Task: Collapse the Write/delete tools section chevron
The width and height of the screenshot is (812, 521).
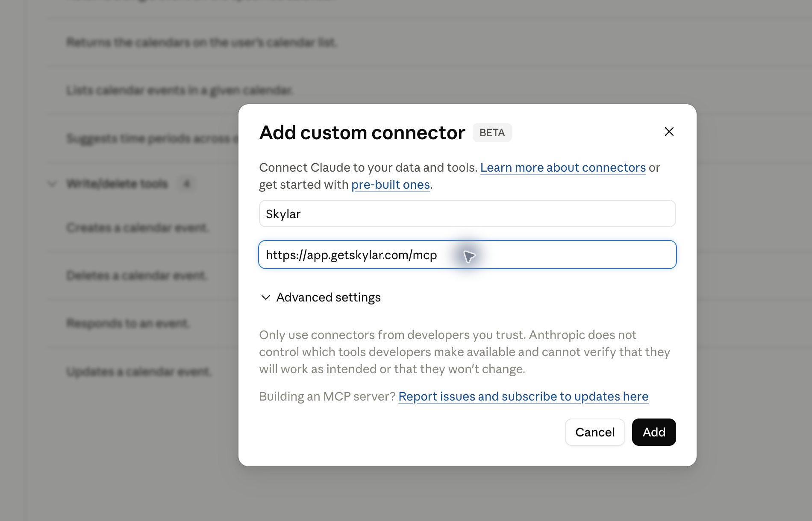Action: point(52,184)
